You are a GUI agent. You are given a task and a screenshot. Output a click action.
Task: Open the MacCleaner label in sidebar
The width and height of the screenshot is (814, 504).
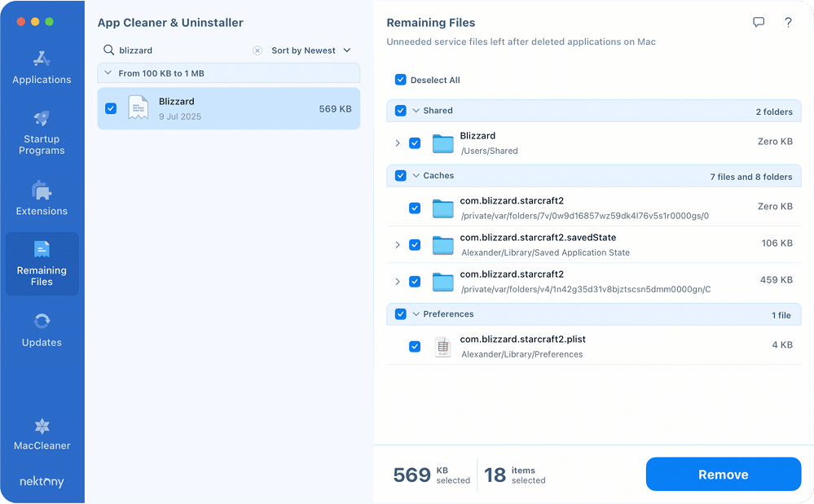click(42, 445)
